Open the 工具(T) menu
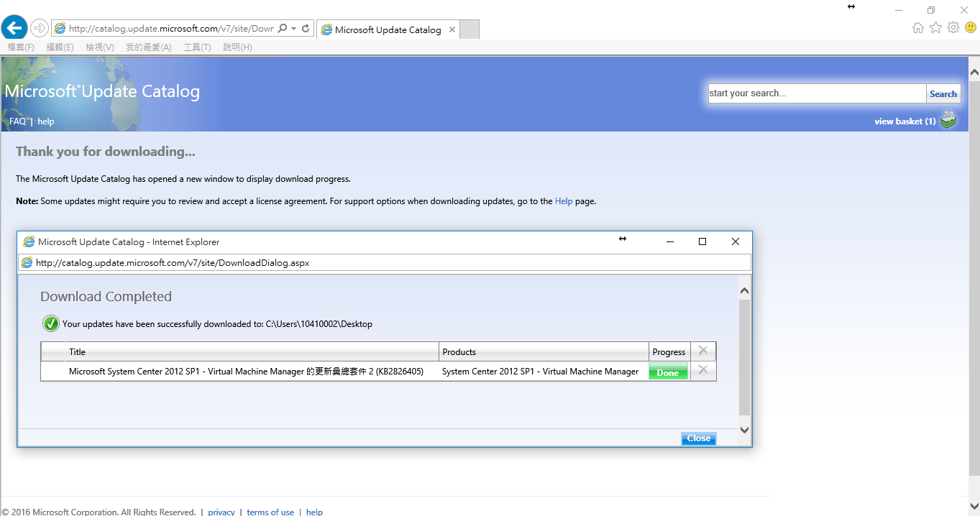 (x=197, y=47)
